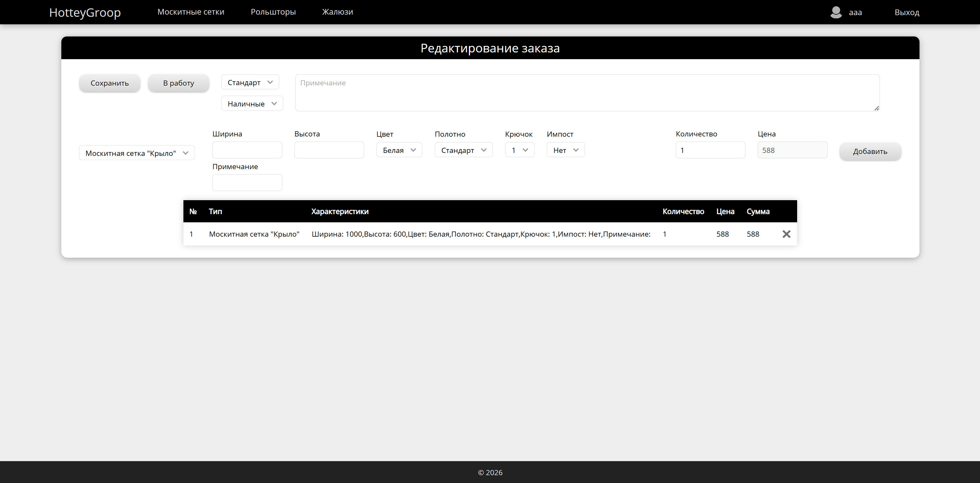Click the Сумма column header
The width and height of the screenshot is (980, 483).
tap(758, 212)
